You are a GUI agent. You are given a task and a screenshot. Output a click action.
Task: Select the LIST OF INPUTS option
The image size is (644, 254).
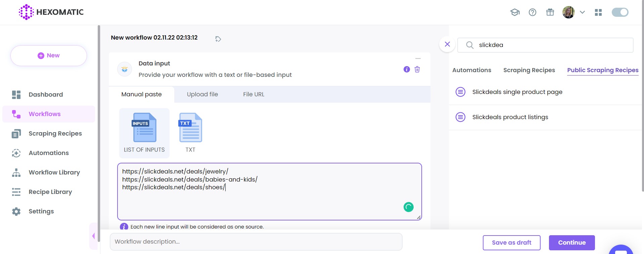click(144, 133)
